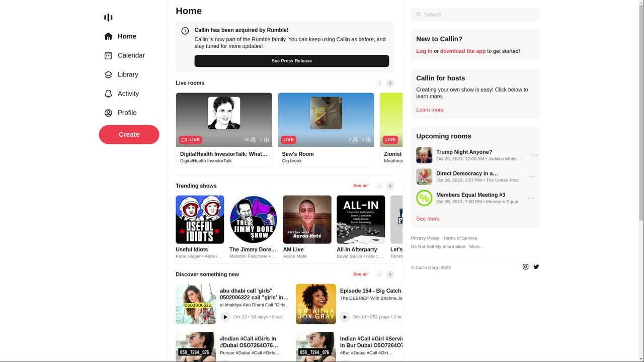
Task: Click LIVE badge on DigitalHealth InvestorTalk room
Action: pos(191,140)
